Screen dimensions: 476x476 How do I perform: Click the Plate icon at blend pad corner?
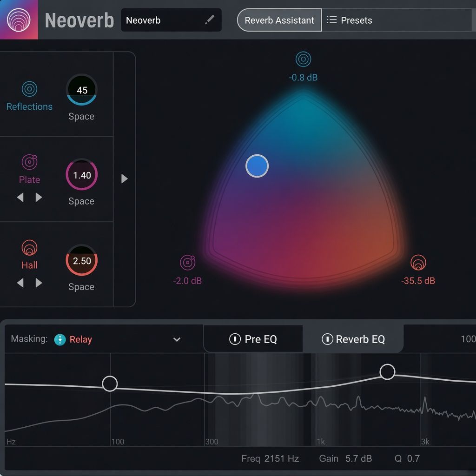[x=188, y=263]
